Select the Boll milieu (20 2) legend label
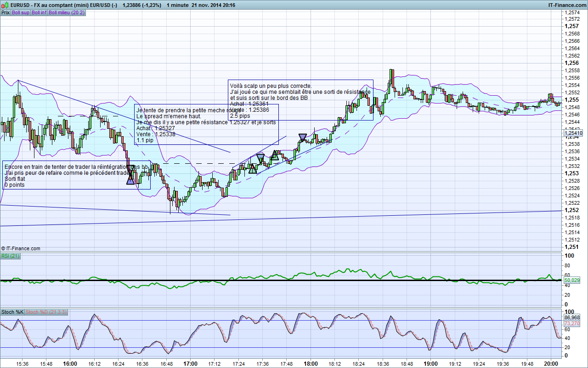 66,12
